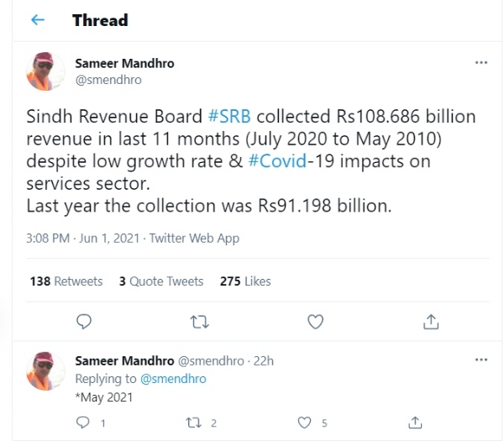Click the back arrow beside Thread

coord(37,21)
